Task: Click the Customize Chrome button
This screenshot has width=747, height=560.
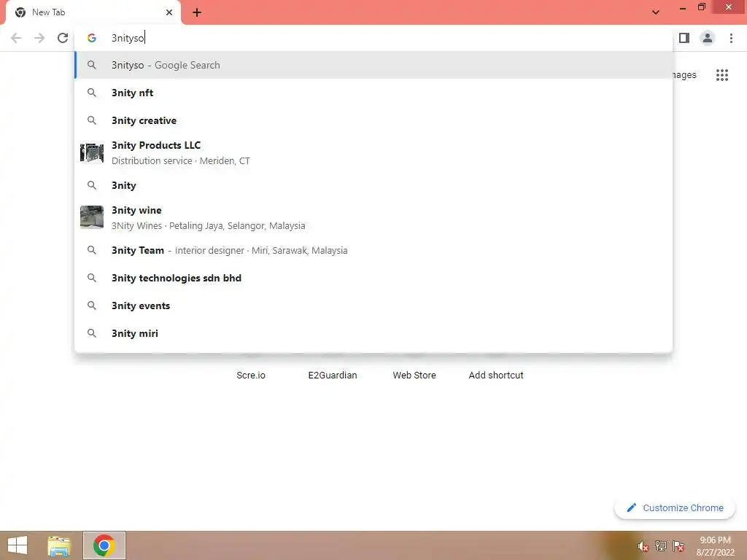Action: (x=675, y=508)
